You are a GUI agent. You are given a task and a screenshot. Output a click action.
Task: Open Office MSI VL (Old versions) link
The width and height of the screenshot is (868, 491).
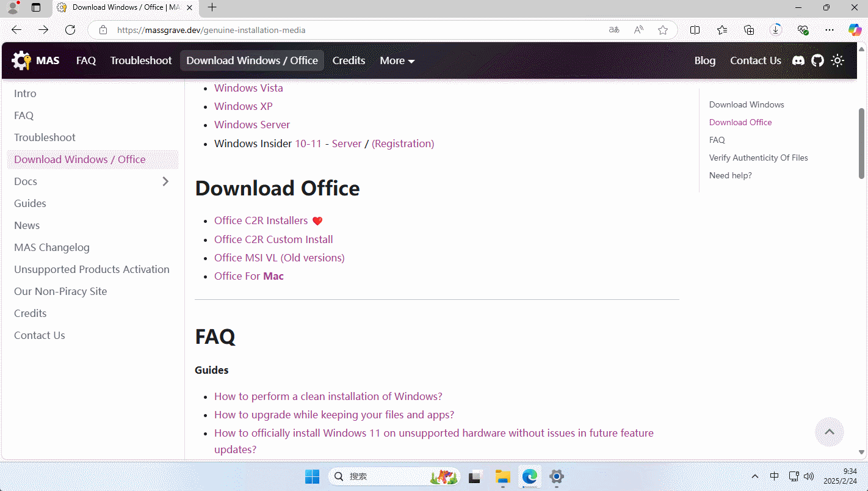[x=279, y=258]
